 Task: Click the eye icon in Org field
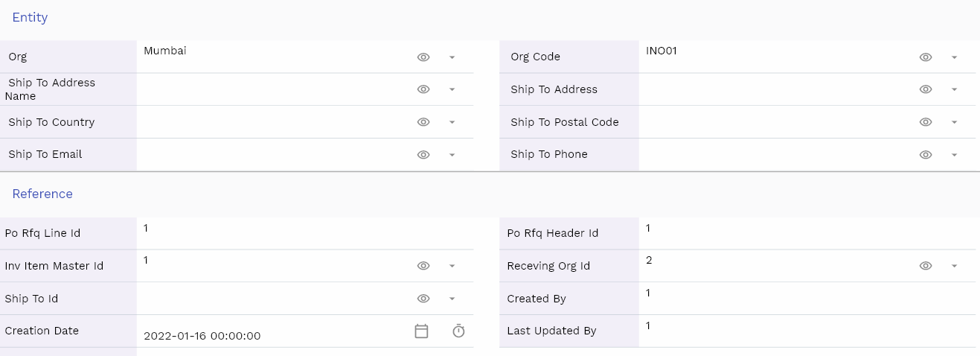(x=423, y=57)
